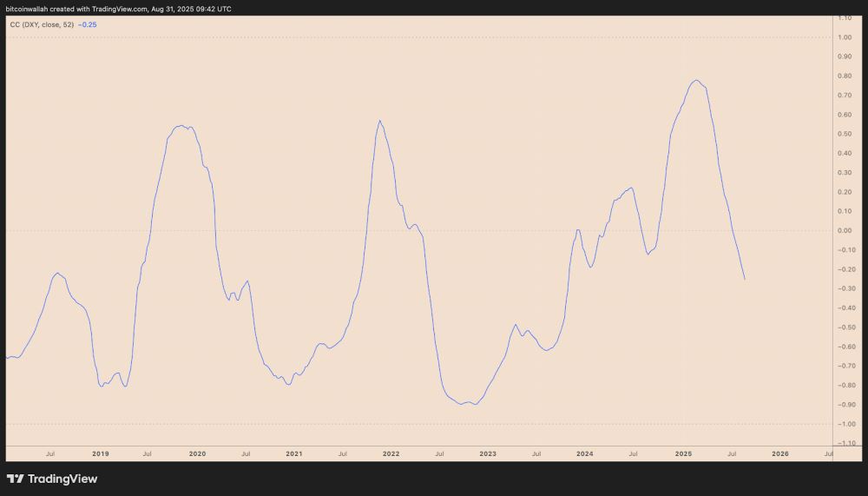The width and height of the screenshot is (868, 496).
Task: Click the 0.20 value on the price axis
Action: [x=845, y=192]
